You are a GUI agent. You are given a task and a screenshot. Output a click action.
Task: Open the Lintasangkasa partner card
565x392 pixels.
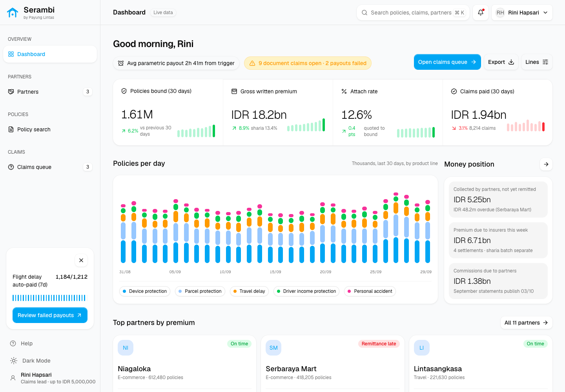(481, 363)
